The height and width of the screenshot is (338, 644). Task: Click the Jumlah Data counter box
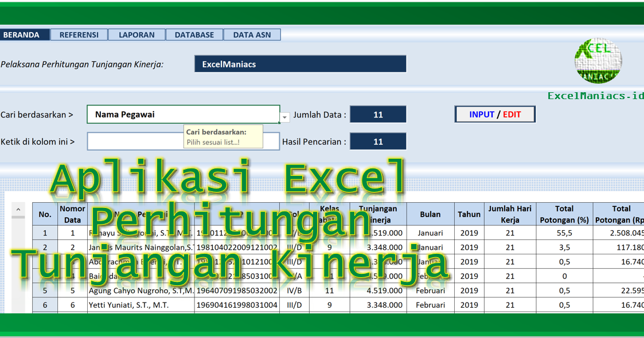(378, 114)
